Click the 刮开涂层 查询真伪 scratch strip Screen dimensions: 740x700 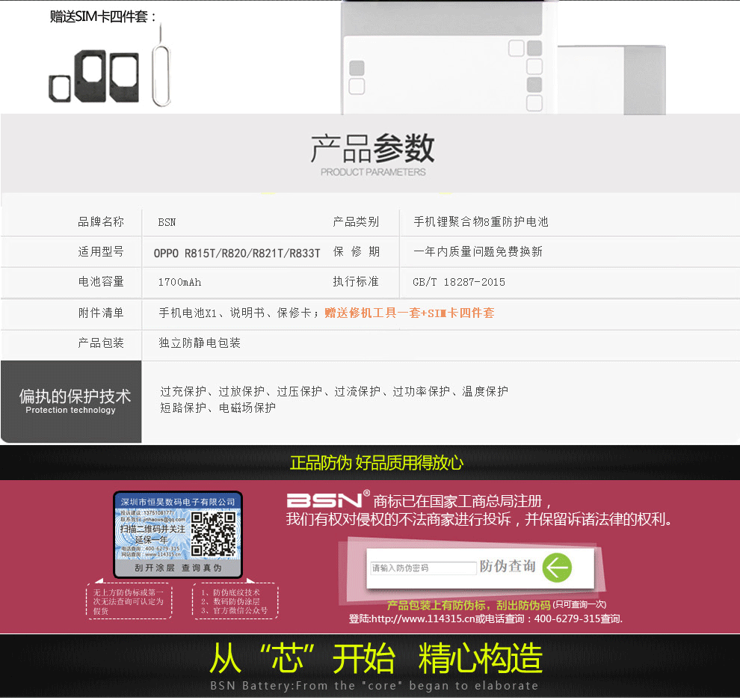pos(178,568)
